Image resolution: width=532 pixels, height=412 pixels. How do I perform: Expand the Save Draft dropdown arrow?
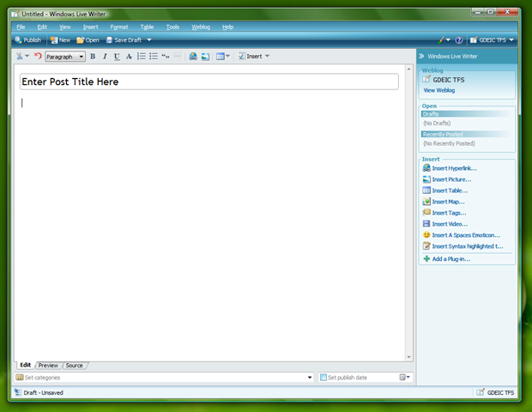coord(149,40)
